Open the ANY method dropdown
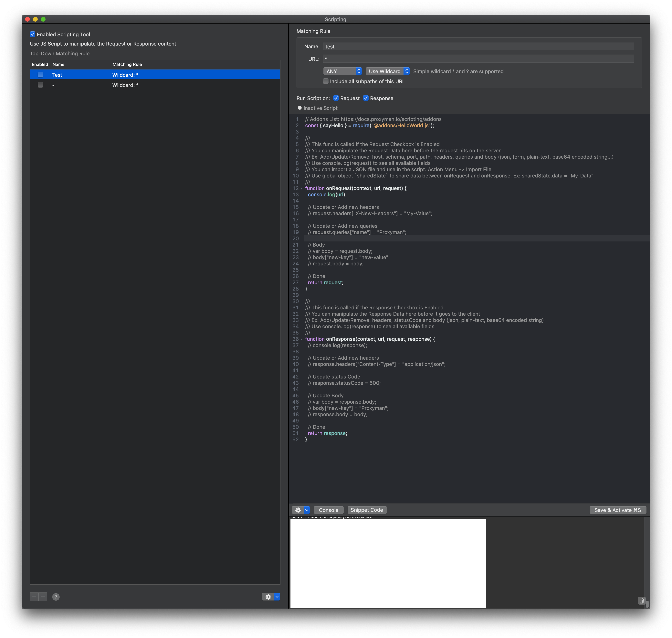 point(342,71)
